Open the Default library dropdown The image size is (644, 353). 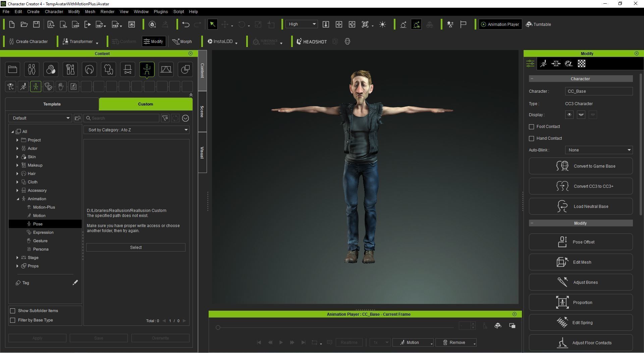pos(40,118)
